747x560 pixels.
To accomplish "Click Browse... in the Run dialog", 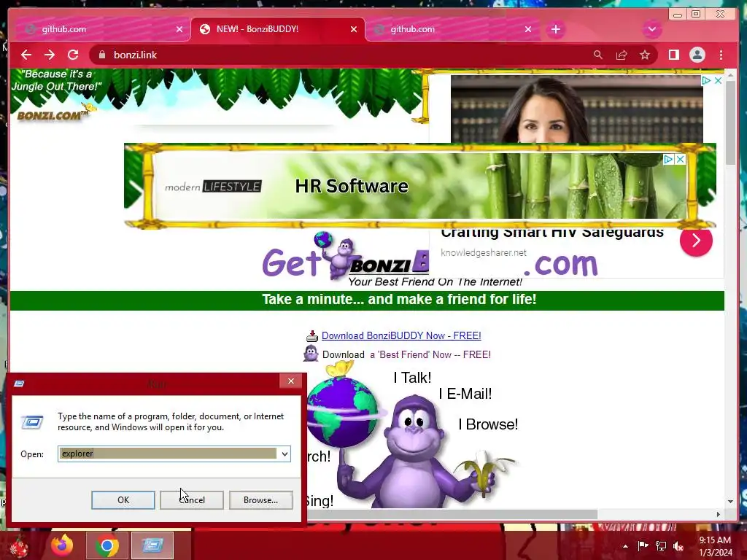I will (x=260, y=500).
